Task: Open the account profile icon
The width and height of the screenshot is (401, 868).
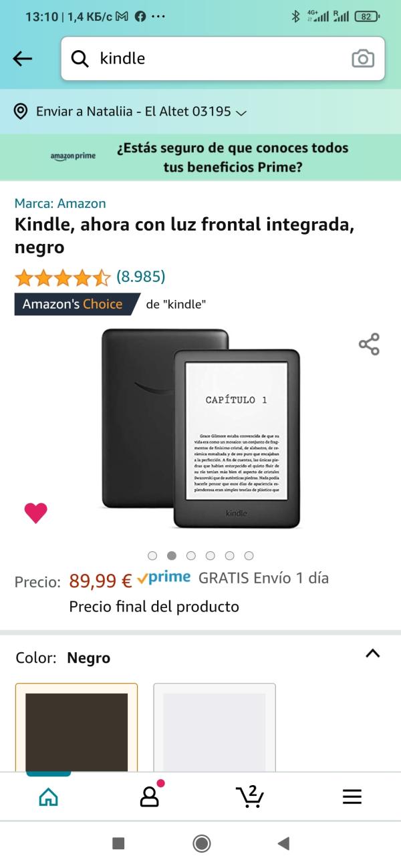Action: click(x=150, y=795)
